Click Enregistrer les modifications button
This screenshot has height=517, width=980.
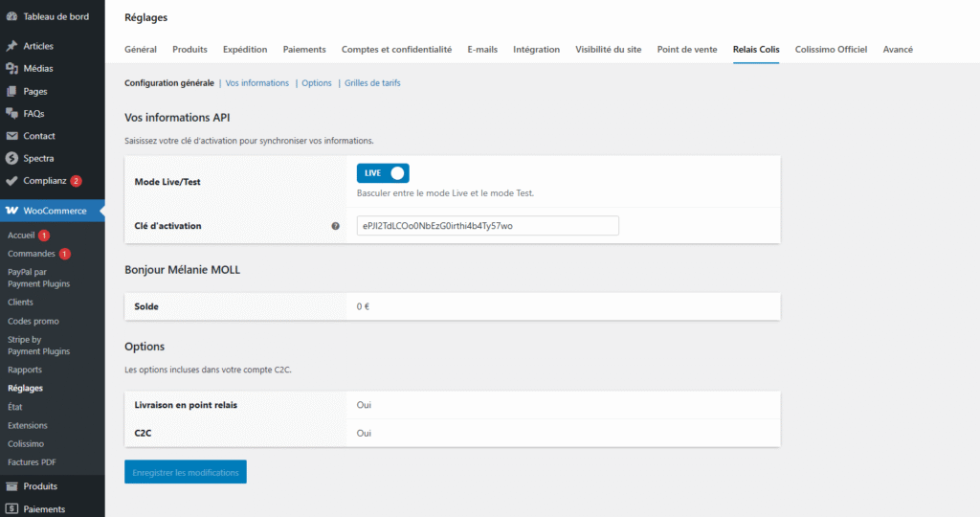click(186, 472)
